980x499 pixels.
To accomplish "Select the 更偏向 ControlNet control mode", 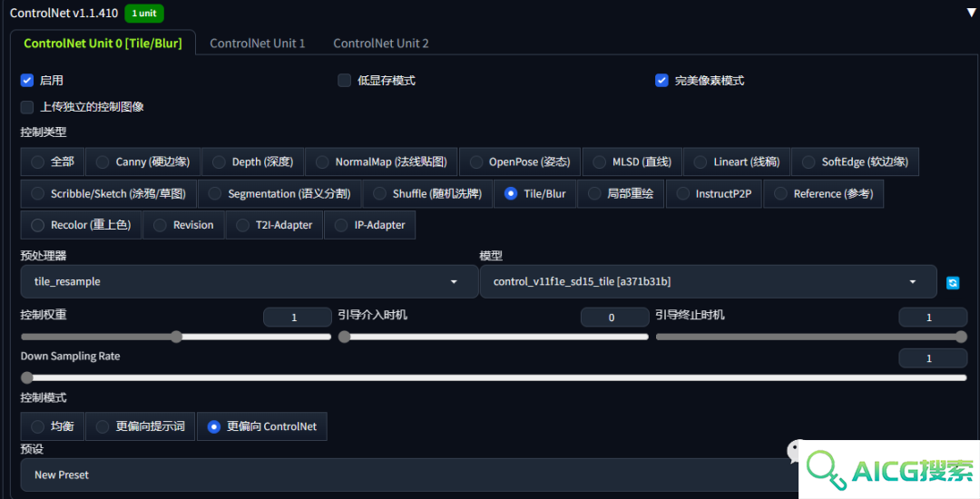I will (x=262, y=426).
